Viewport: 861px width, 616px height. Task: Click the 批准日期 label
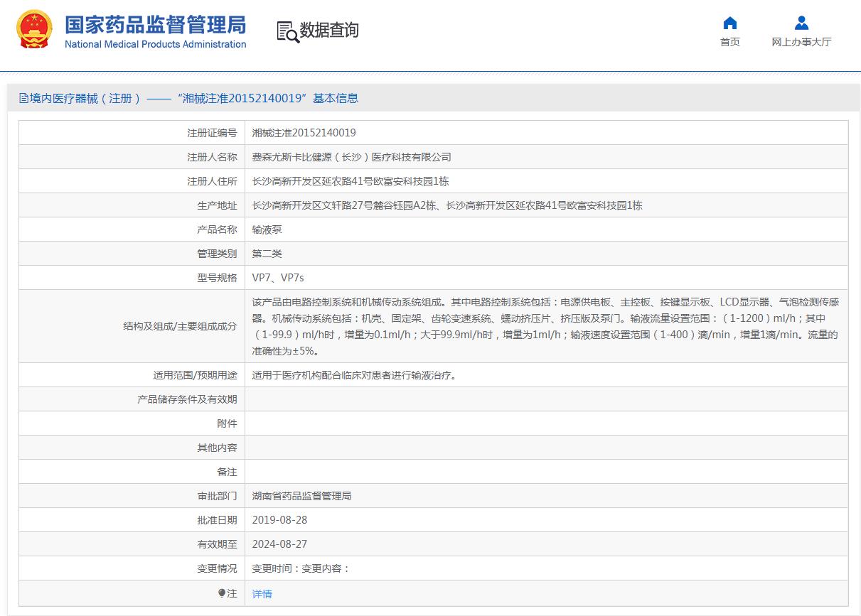(217, 520)
